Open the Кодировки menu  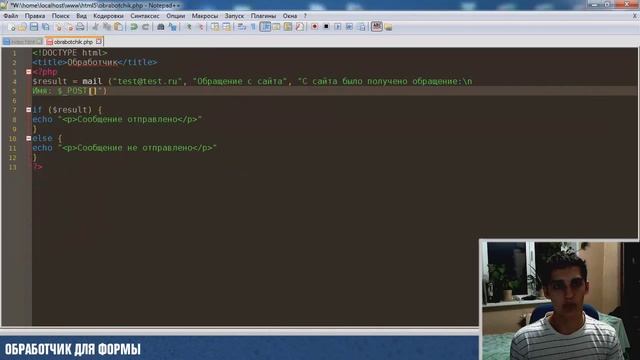click(108, 16)
